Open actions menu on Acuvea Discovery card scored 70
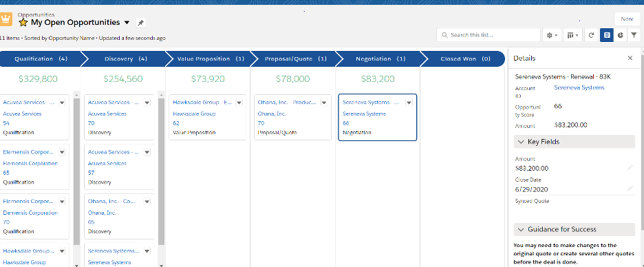The image size is (644, 267). pyautogui.click(x=147, y=103)
